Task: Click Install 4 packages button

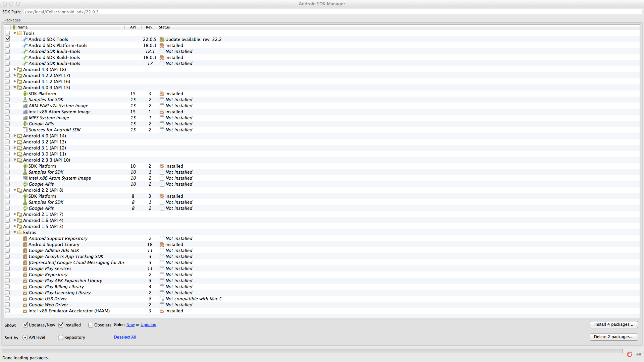Action: pyautogui.click(x=613, y=324)
